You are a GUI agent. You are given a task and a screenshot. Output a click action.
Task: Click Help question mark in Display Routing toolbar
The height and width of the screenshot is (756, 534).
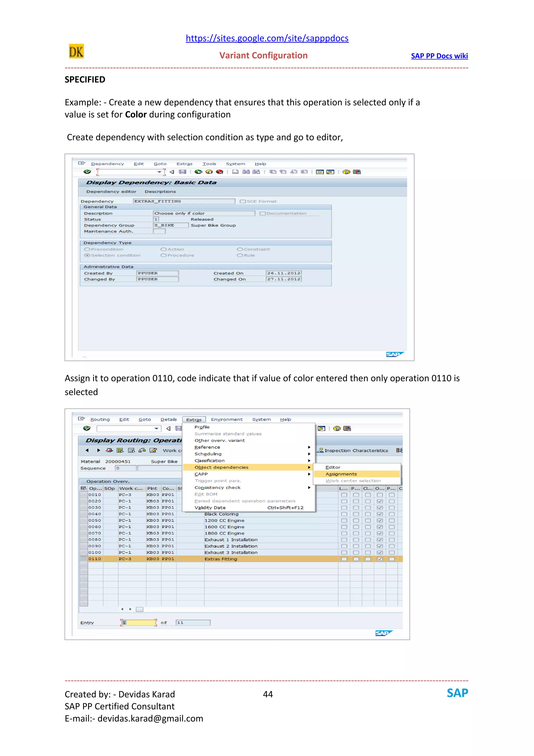[337, 428]
